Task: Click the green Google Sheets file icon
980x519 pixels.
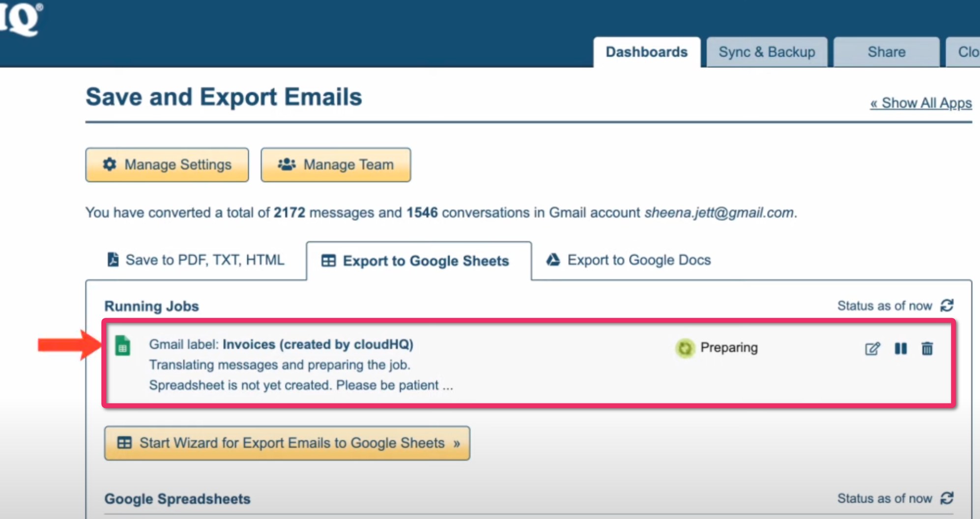Action: click(122, 346)
